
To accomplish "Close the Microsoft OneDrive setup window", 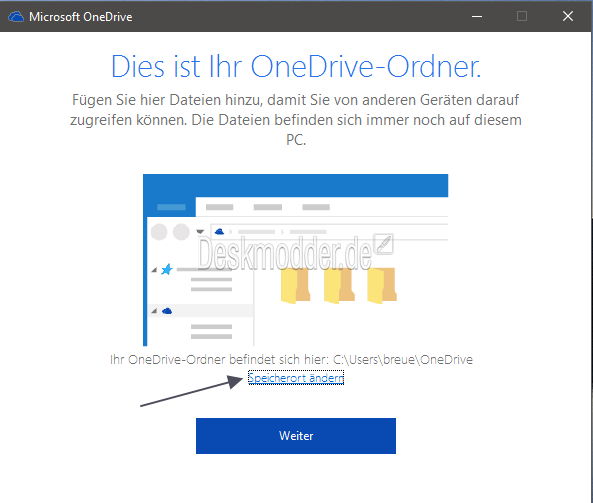I will coord(568,16).
